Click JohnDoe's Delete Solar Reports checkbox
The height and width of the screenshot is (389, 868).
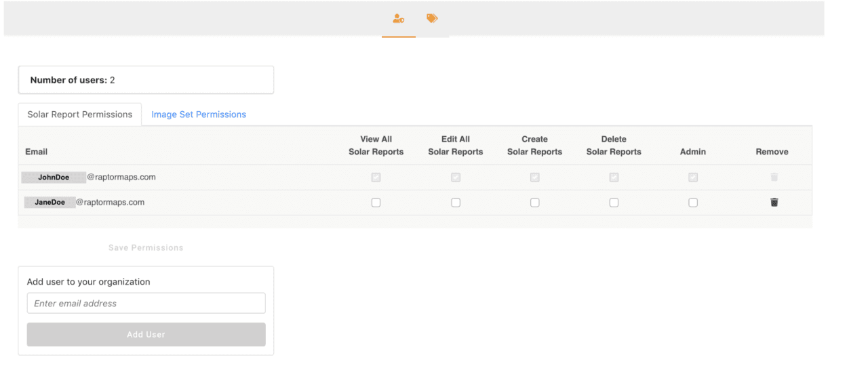(x=614, y=178)
